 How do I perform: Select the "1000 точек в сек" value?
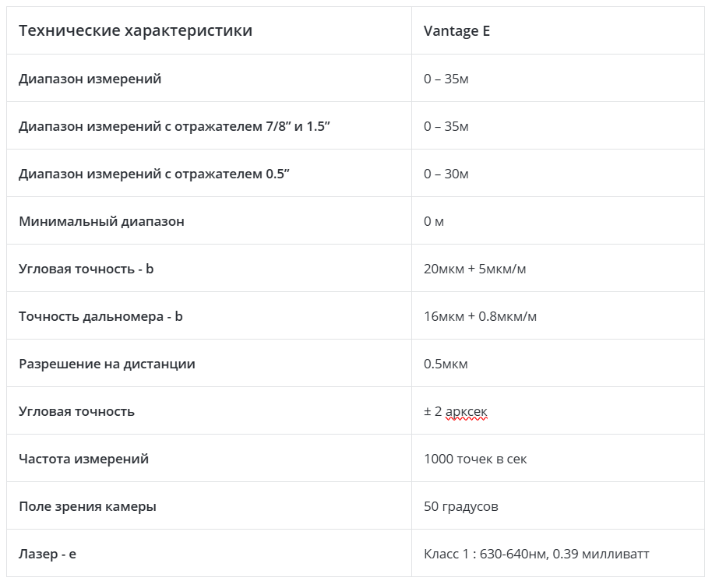(475, 459)
